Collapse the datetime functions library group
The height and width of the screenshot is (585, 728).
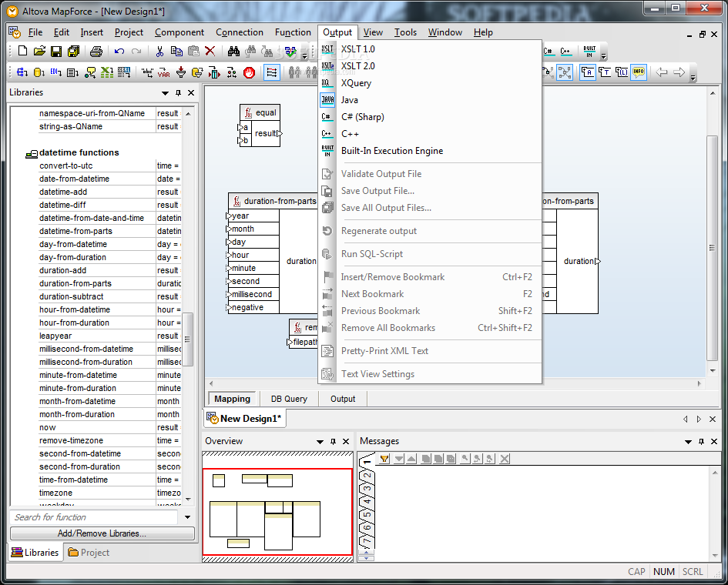pyautogui.click(x=31, y=153)
